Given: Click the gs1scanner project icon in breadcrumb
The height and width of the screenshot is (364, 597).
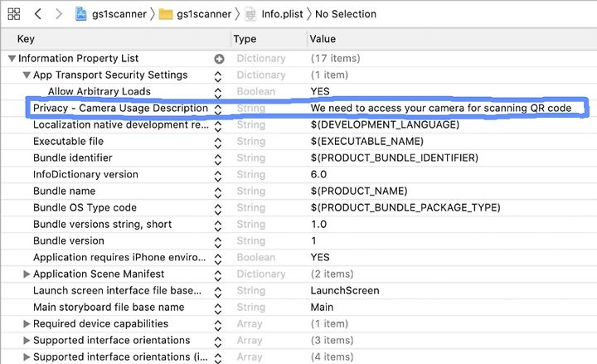Looking at the screenshot, I should [x=80, y=14].
